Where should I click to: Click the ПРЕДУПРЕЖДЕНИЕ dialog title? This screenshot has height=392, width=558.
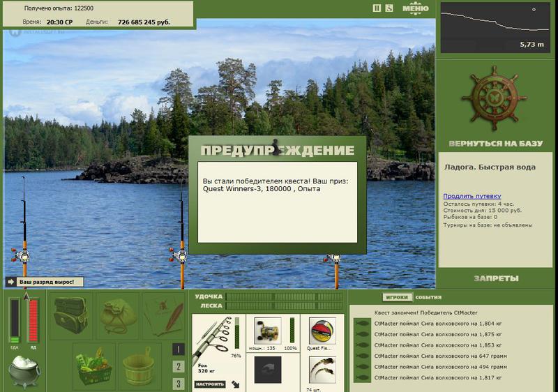pyautogui.click(x=277, y=150)
